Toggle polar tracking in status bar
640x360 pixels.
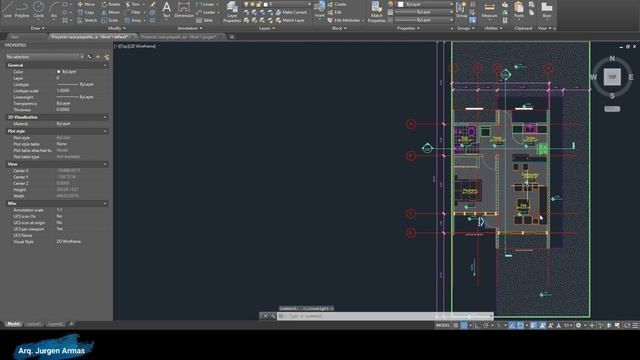tap(486, 325)
